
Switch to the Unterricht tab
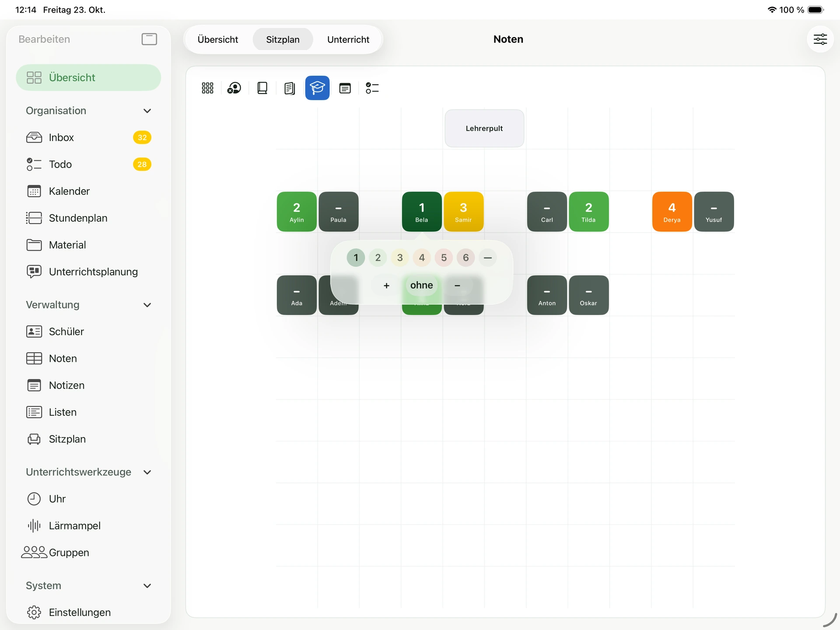point(348,39)
